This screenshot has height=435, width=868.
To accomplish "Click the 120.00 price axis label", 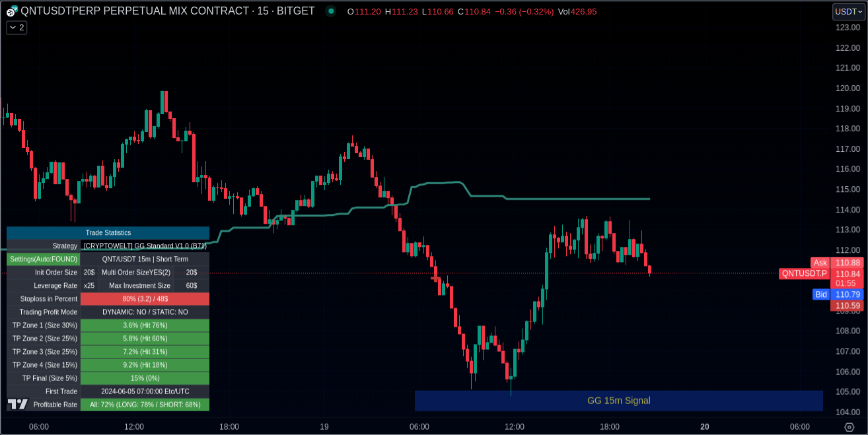I will 848,88.
